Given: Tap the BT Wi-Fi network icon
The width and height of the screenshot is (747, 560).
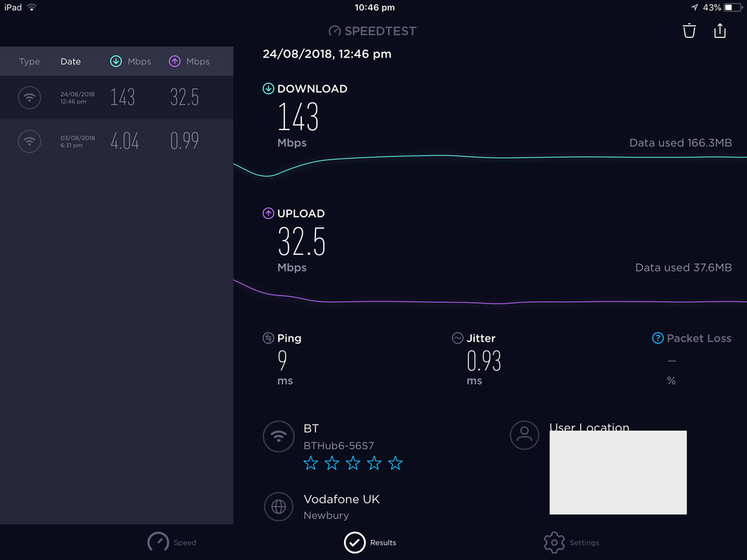Looking at the screenshot, I should (278, 437).
